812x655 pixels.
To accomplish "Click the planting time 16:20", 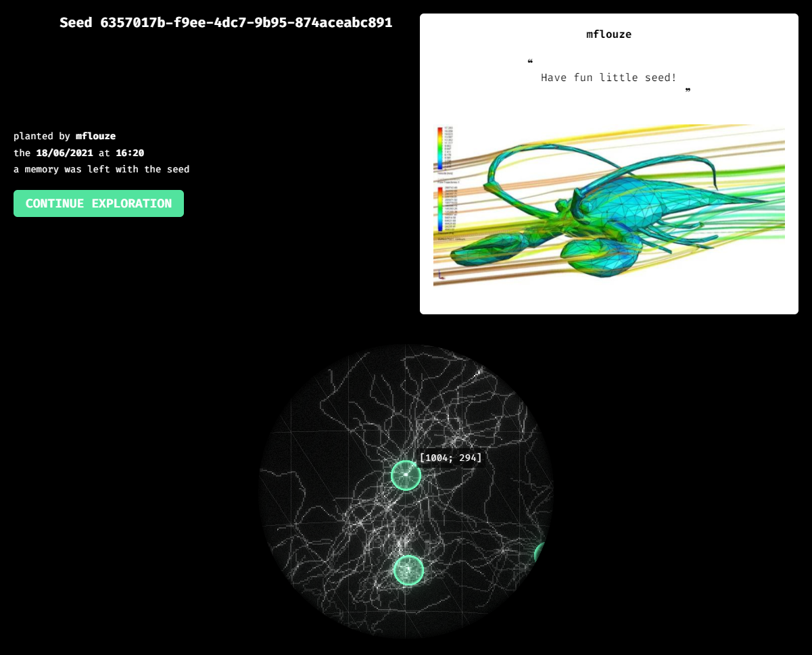I will click(x=130, y=153).
